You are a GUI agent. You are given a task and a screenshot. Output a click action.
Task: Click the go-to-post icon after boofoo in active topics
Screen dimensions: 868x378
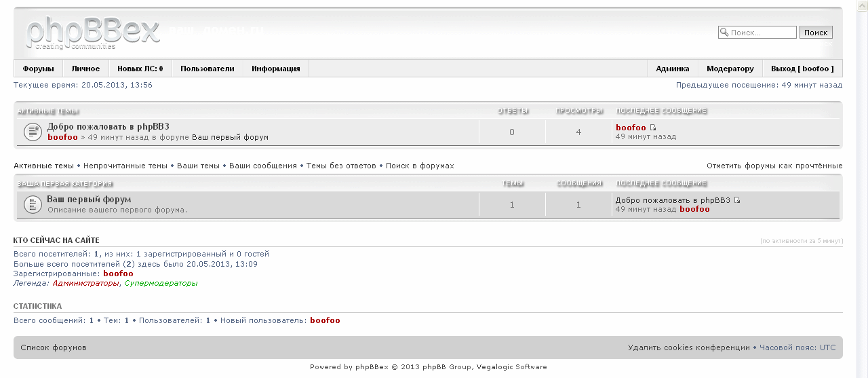[653, 128]
